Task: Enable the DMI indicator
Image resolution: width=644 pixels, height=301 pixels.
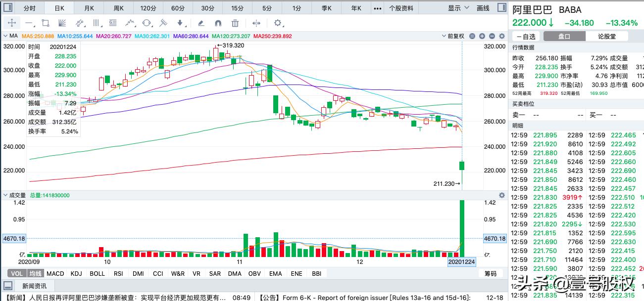Action: (x=138, y=273)
